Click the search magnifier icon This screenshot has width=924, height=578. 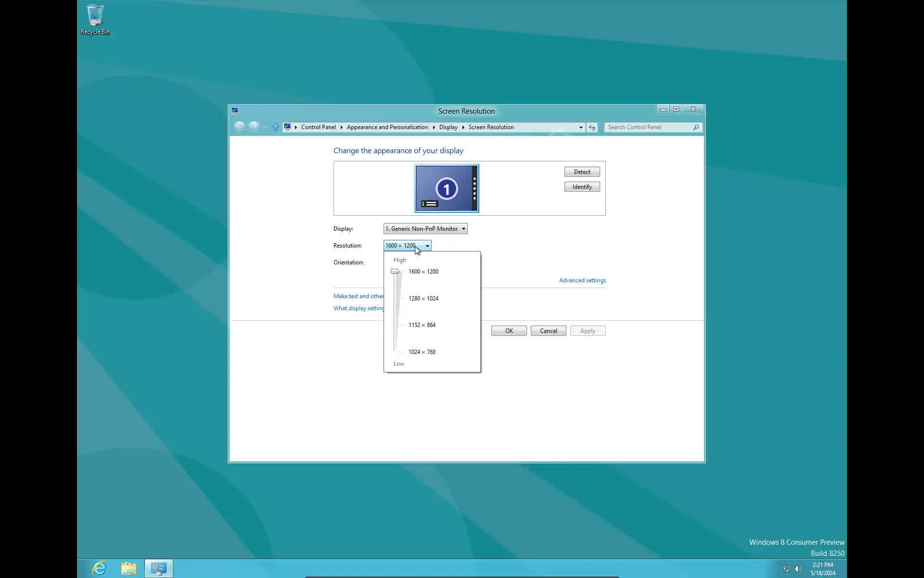696,127
